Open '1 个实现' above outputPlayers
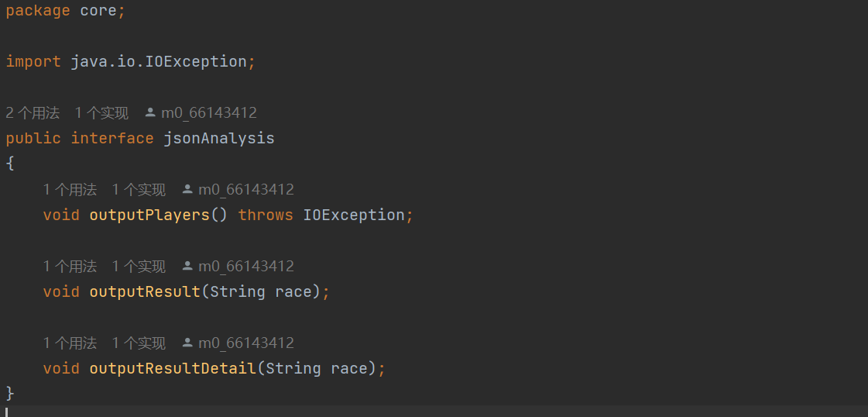The height and width of the screenshot is (417, 868). pos(139,189)
